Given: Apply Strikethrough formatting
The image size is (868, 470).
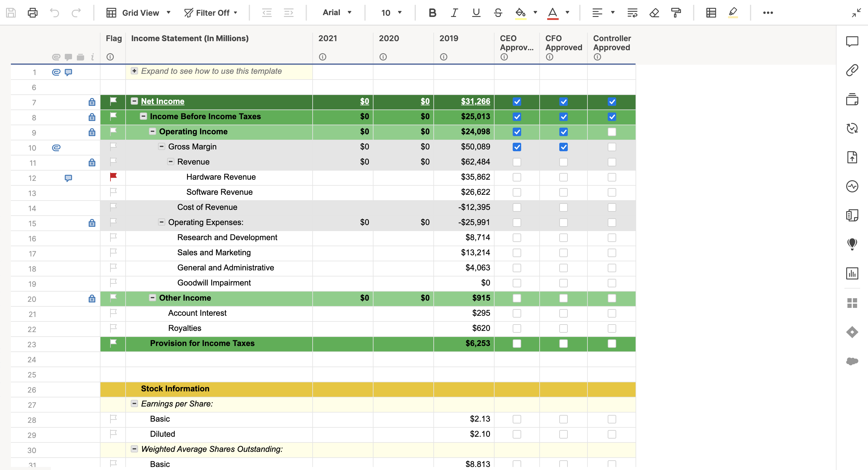Looking at the screenshot, I should (x=498, y=13).
